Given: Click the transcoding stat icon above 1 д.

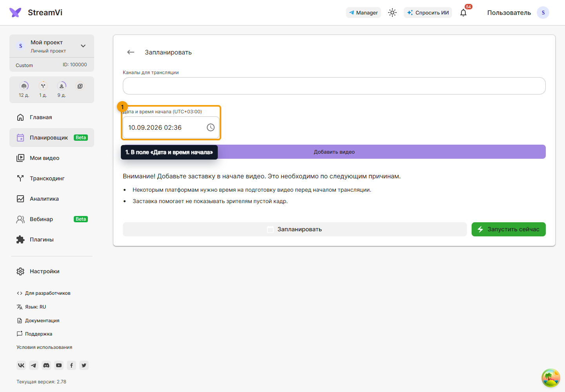Looking at the screenshot, I should tap(43, 86).
